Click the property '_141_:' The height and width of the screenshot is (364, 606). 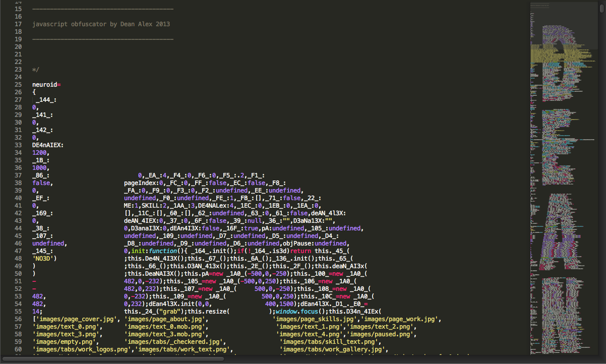(x=42, y=115)
